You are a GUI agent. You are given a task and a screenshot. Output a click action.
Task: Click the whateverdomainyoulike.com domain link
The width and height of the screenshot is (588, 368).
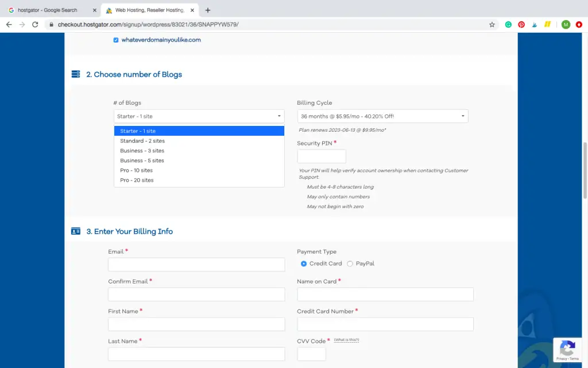(x=161, y=40)
